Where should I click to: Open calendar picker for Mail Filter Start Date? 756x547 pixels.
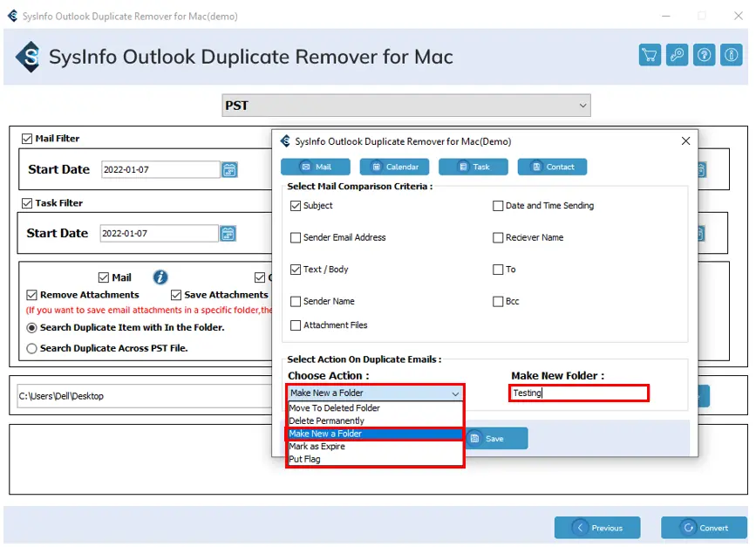click(x=229, y=170)
